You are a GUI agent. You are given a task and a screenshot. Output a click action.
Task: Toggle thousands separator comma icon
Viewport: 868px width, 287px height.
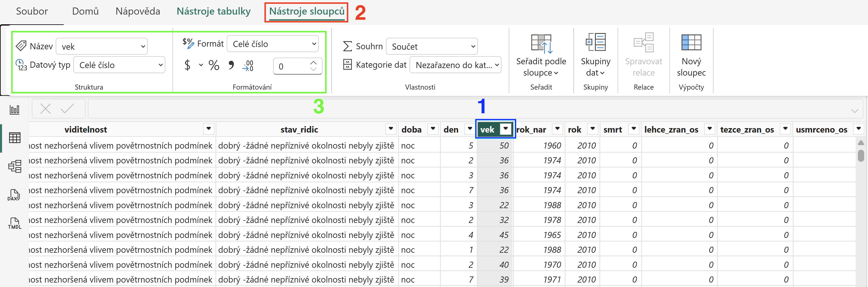pyautogui.click(x=231, y=65)
